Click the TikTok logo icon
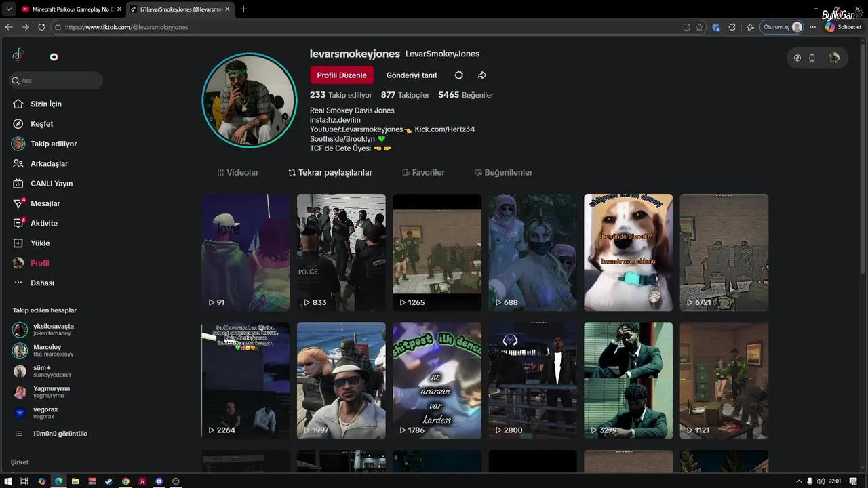The image size is (868, 488). (18, 55)
